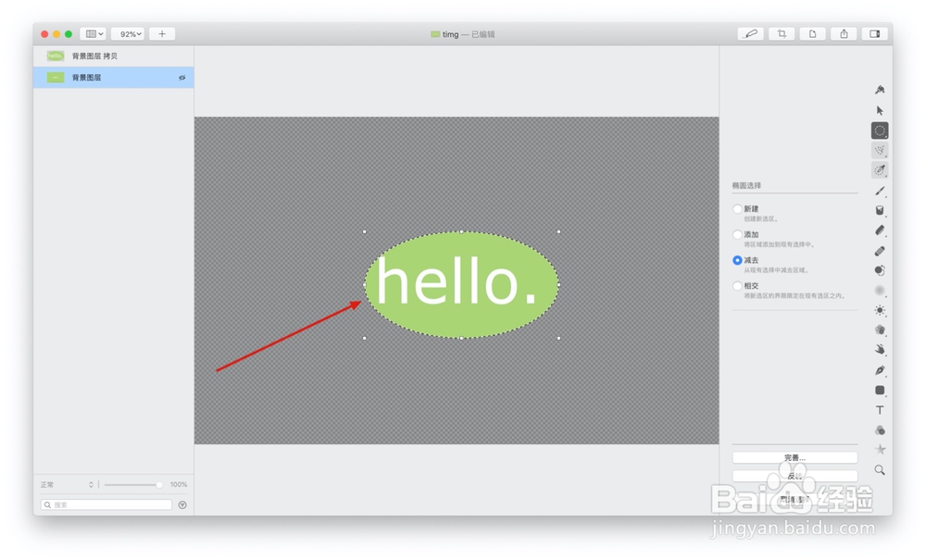Select the Elliptical Selection tool
This screenshot has width=926, height=560.
(x=880, y=131)
